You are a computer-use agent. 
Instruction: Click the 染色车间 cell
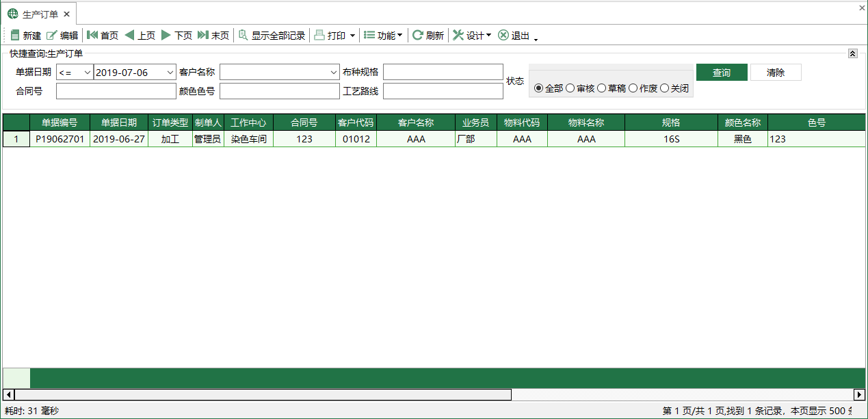coord(248,139)
